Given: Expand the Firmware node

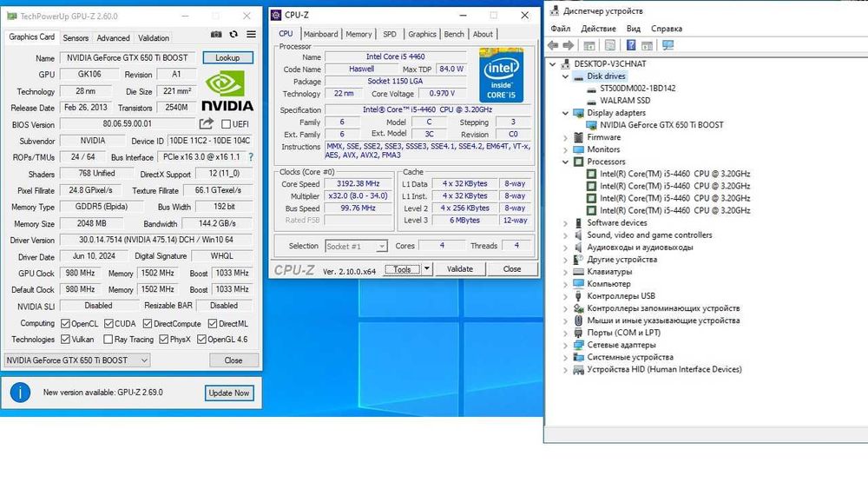Looking at the screenshot, I should 565,137.
